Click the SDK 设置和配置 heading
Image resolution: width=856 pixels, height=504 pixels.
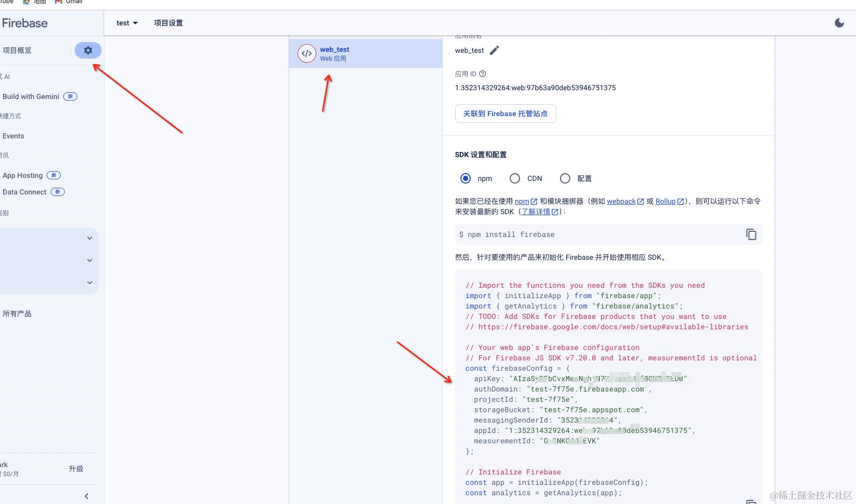pyautogui.click(x=481, y=155)
